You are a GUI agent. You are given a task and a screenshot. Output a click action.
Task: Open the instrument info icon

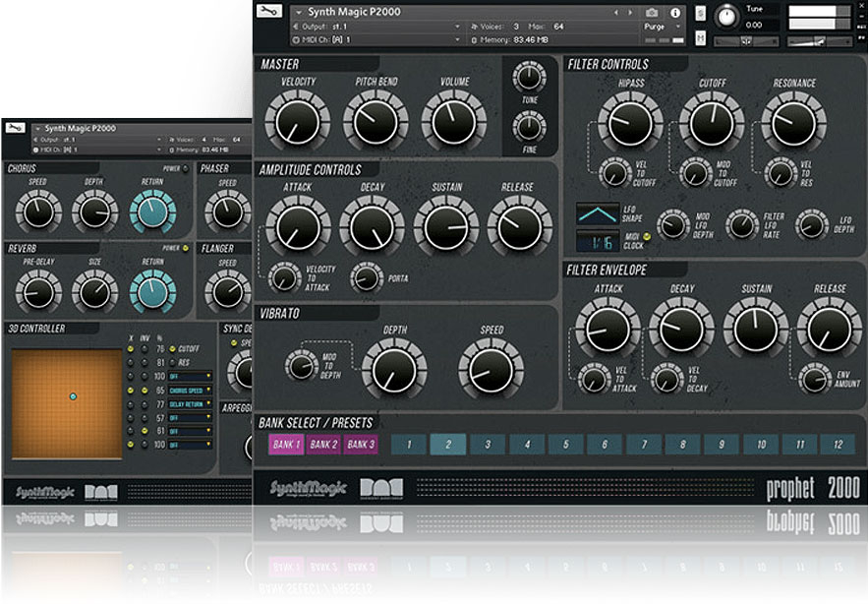[x=674, y=13]
